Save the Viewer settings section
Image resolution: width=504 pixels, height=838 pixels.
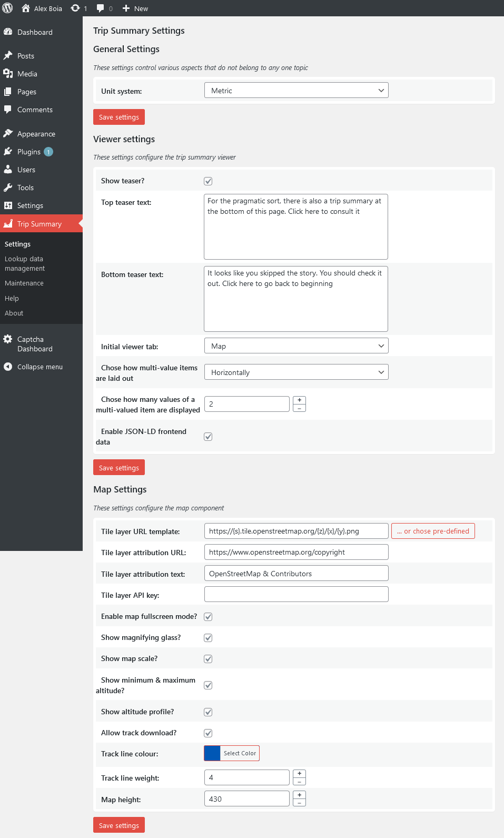[x=119, y=468]
